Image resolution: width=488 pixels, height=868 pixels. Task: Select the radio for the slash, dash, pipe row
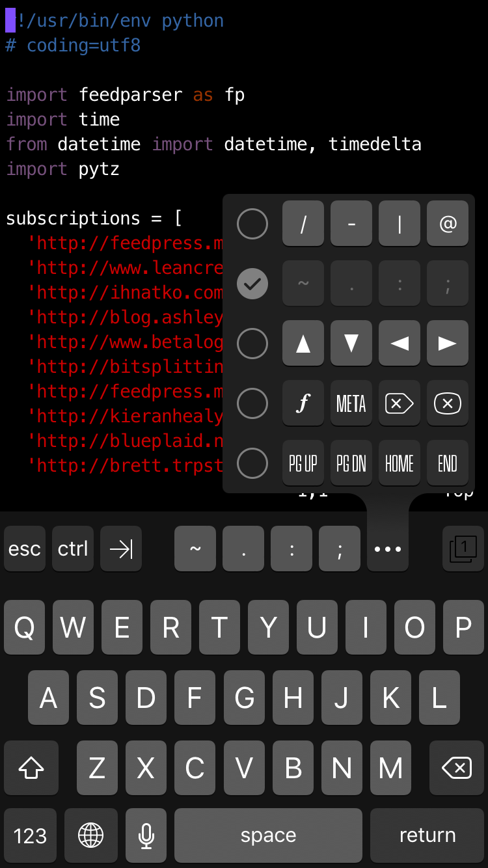click(252, 224)
